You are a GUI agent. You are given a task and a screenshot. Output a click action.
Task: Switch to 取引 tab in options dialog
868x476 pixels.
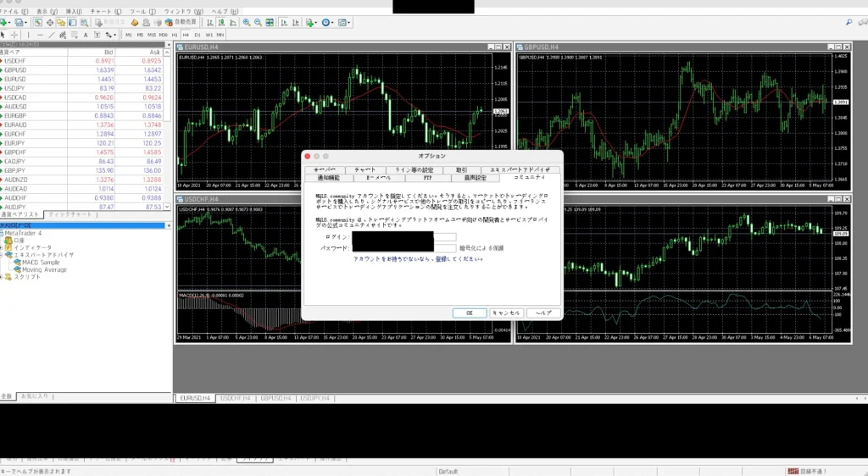click(x=462, y=169)
